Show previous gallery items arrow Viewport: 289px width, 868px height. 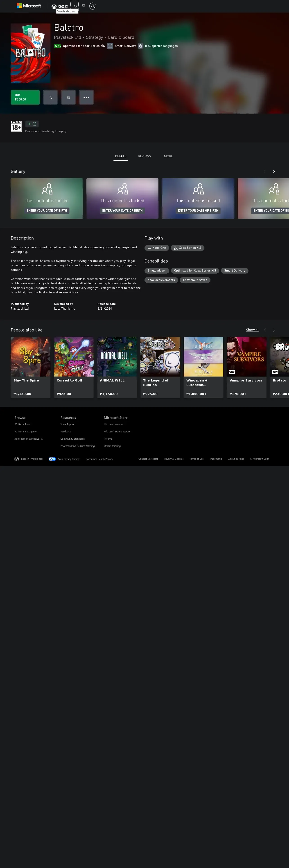coord(265,171)
